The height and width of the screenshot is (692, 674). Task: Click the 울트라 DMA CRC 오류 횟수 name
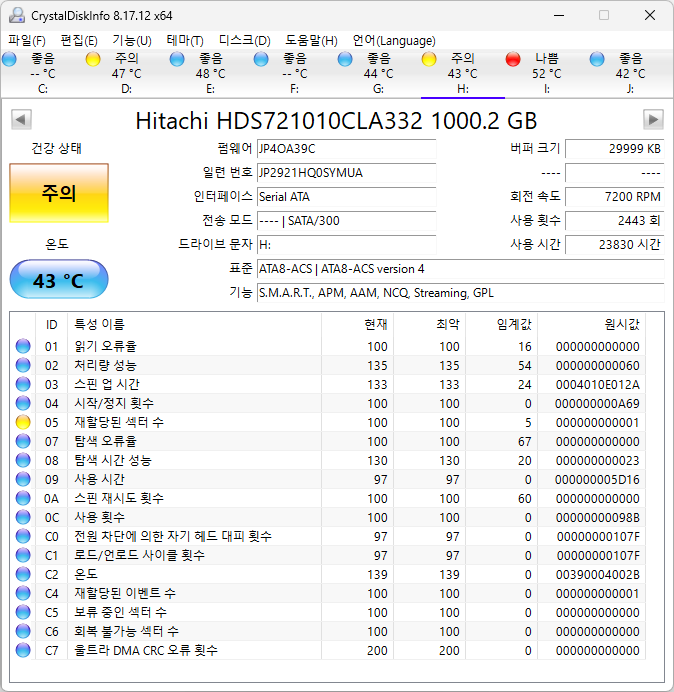146,650
